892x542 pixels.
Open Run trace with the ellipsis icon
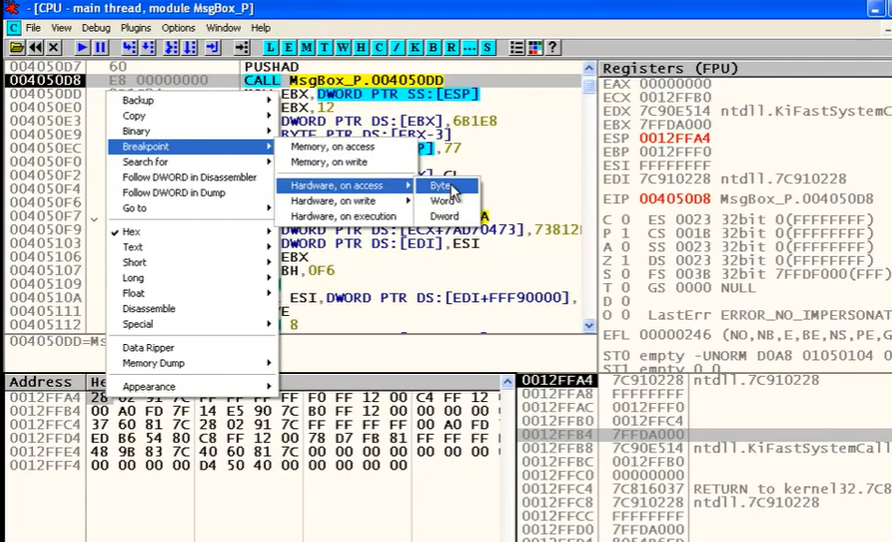point(469,48)
